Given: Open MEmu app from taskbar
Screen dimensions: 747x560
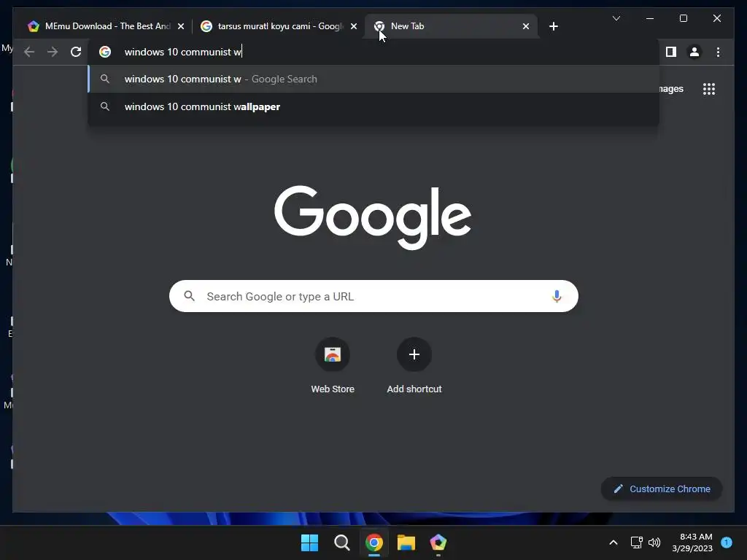Looking at the screenshot, I should tap(438, 542).
